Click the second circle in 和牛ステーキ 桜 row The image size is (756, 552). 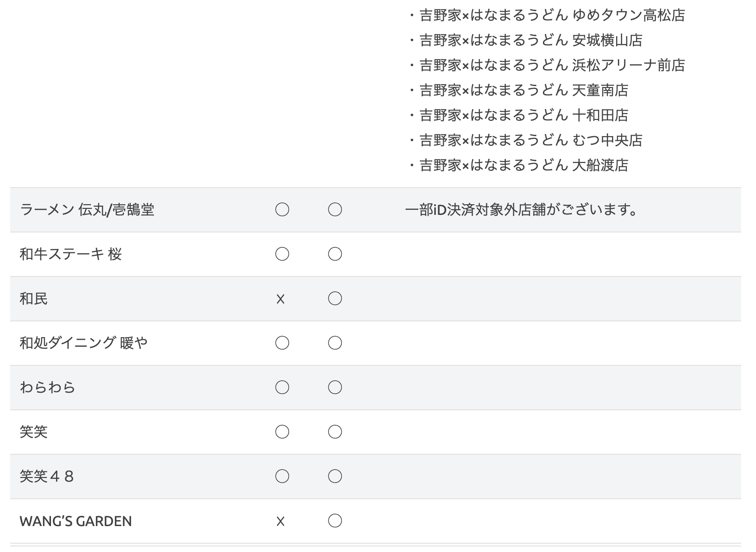pos(335,254)
